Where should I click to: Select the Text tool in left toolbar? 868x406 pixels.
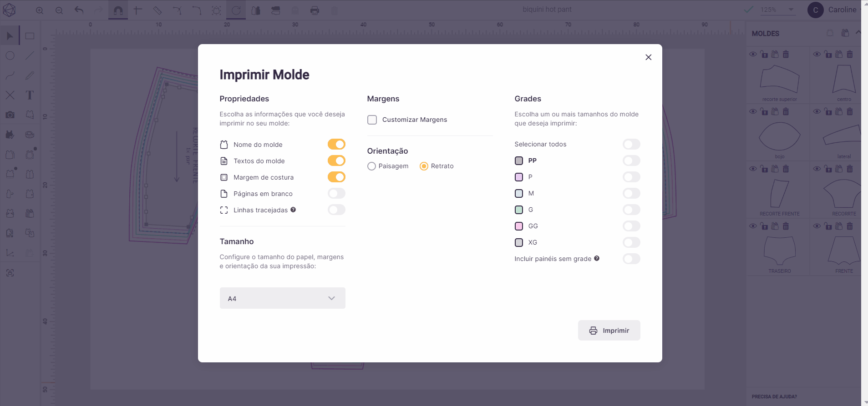[x=30, y=95]
